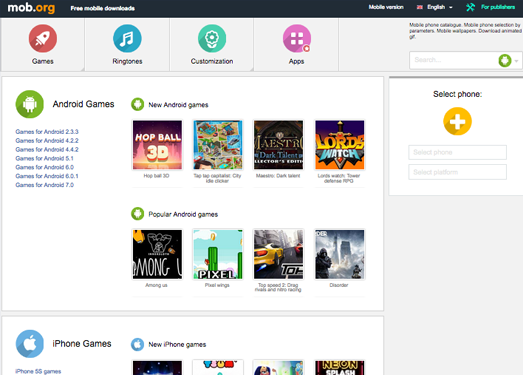523x375 pixels.
Task: Click the For publishers tools icon
Action: (470, 7)
